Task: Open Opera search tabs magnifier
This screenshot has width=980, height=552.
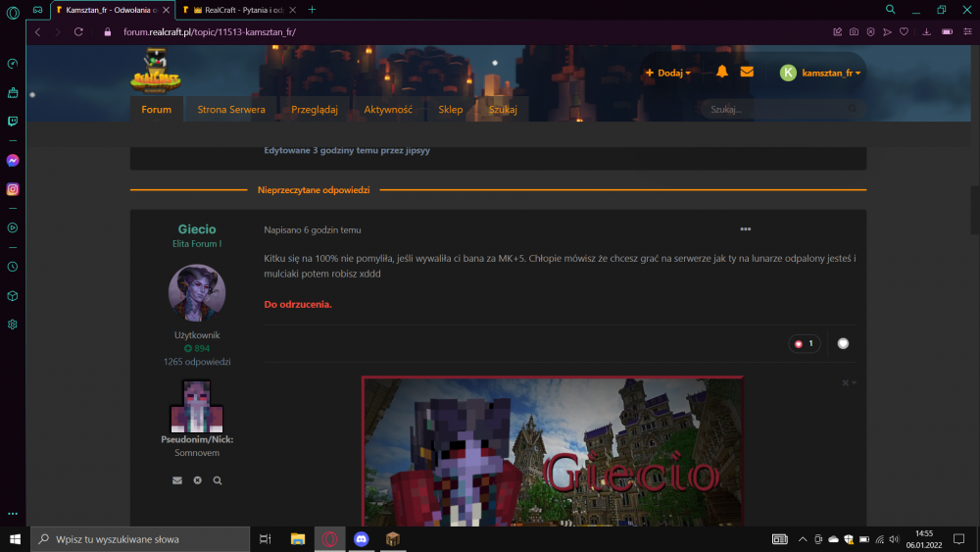Action: coord(891,10)
